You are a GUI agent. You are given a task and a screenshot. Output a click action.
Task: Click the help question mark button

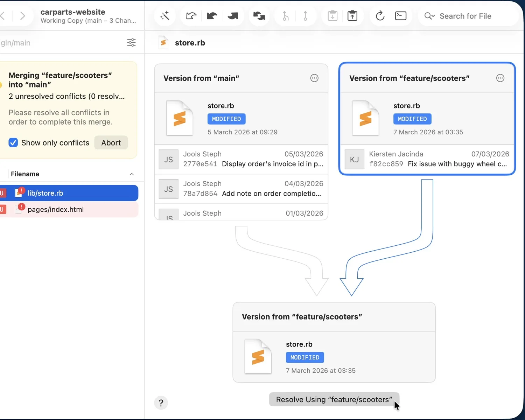coord(161,403)
